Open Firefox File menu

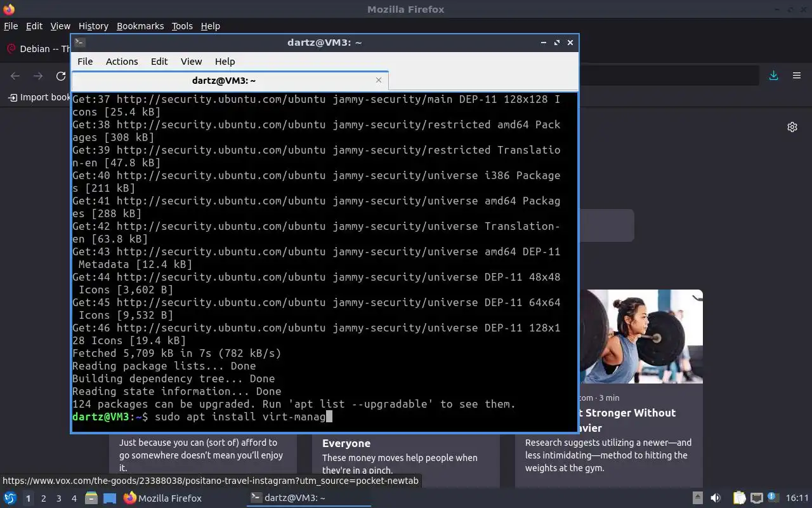(11, 26)
